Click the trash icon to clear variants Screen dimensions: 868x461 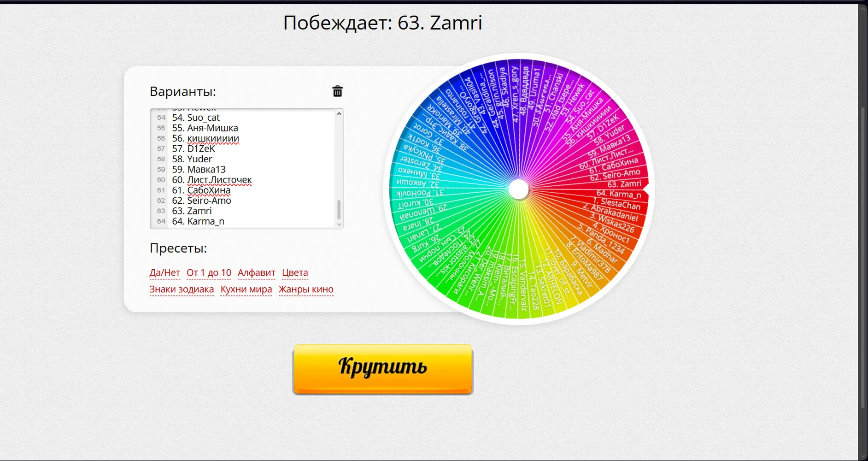(x=337, y=91)
